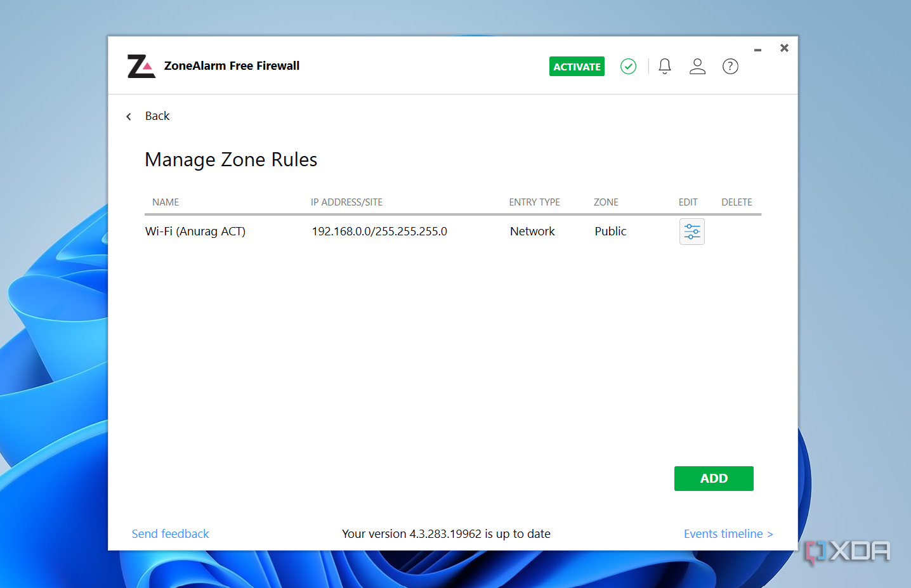The height and width of the screenshot is (588, 911).
Task: Click the EDIT column header
Action: pos(688,202)
